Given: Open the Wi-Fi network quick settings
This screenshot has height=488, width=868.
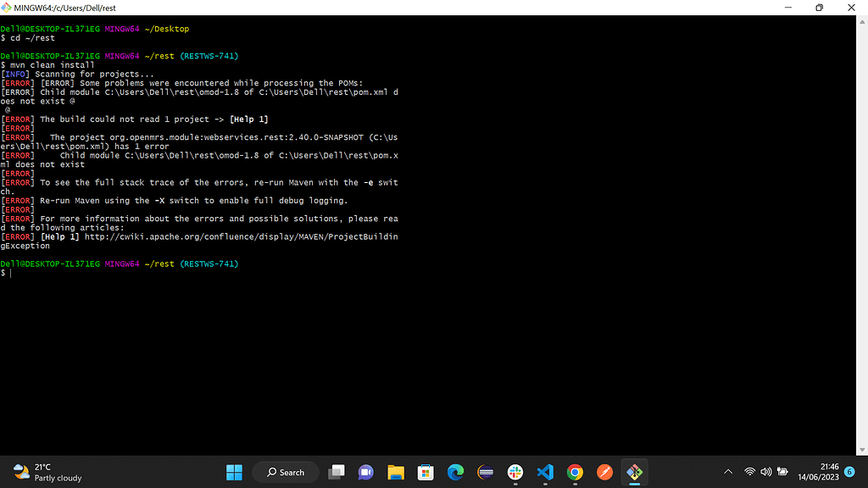Looking at the screenshot, I should 749,472.
